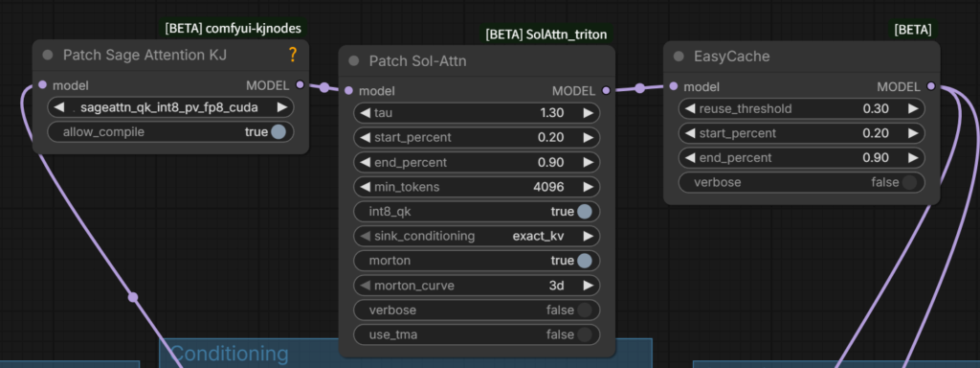Increase min_tokens with right arrow
Screen dimensions: 980x368
click(589, 187)
